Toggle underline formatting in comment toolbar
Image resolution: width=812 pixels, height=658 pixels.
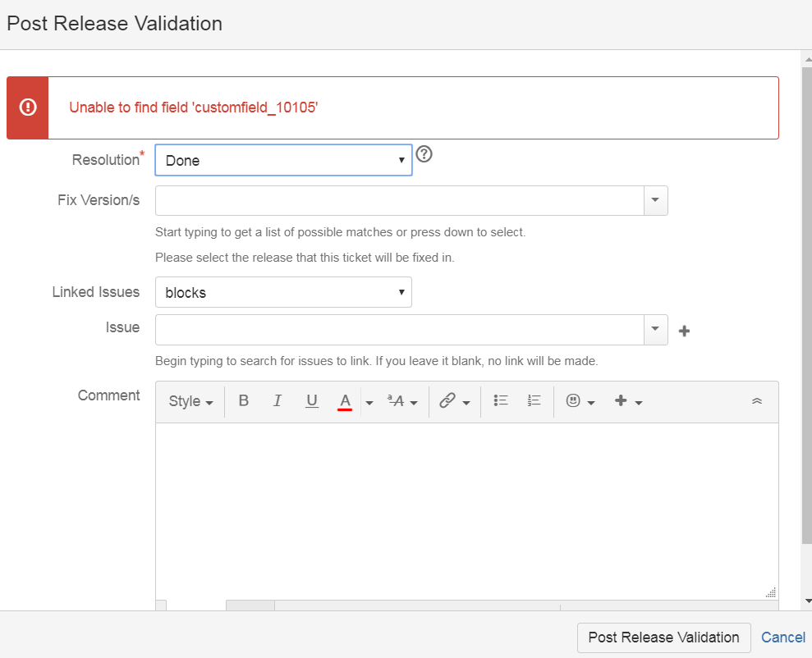click(x=312, y=401)
